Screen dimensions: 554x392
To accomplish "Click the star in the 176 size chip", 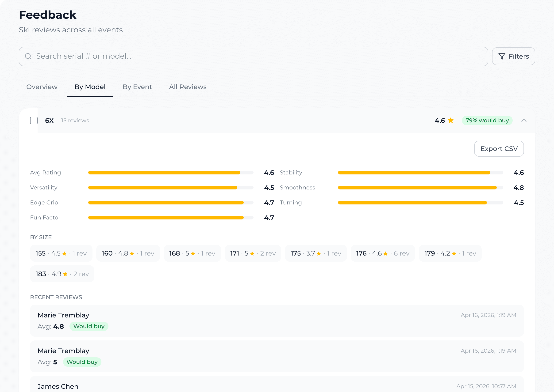I will pyautogui.click(x=385, y=253).
